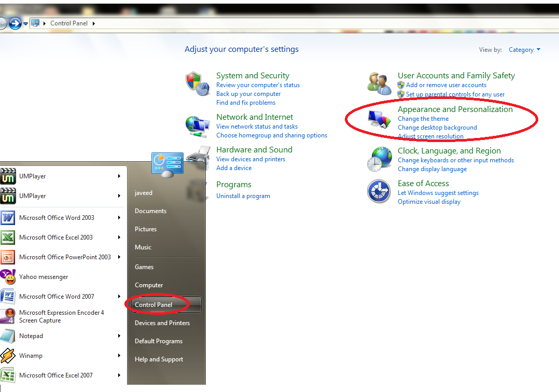The image size is (559, 392).
Task: Click the Add a device link
Action: click(234, 168)
